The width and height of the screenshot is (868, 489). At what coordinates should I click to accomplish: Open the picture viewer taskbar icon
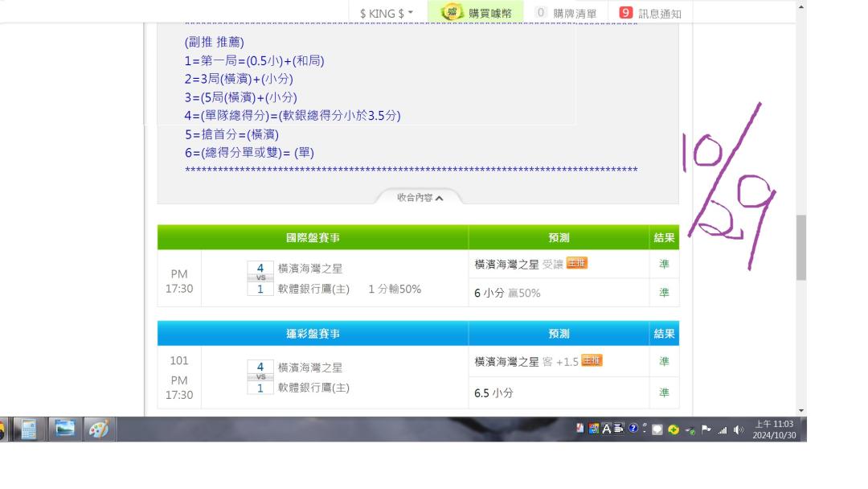64,429
